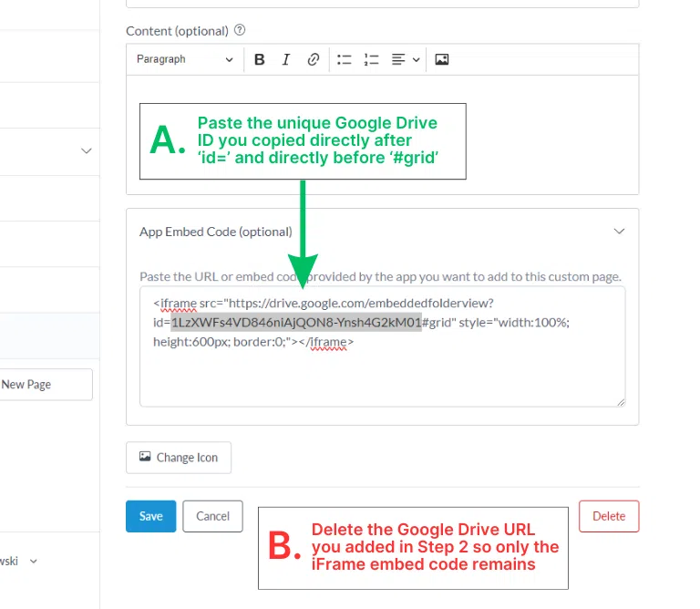This screenshot has width=700, height=609.
Task: Click the Change Icon button
Action: [x=179, y=458]
